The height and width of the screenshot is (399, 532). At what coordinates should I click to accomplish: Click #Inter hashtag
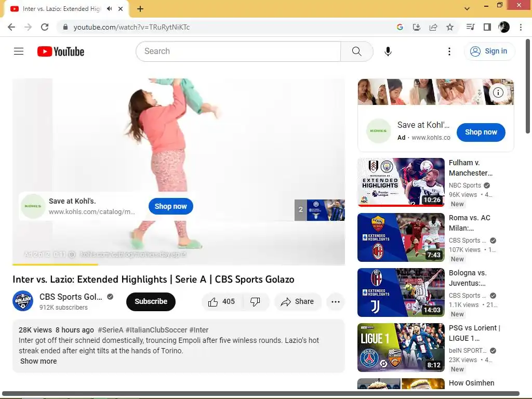[199, 330]
